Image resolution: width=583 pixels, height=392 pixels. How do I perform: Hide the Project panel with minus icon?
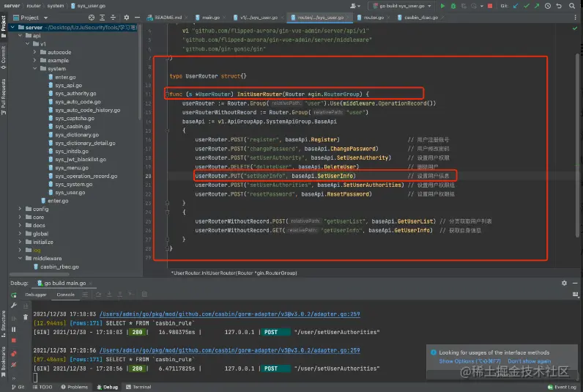[x=137, y=18]
